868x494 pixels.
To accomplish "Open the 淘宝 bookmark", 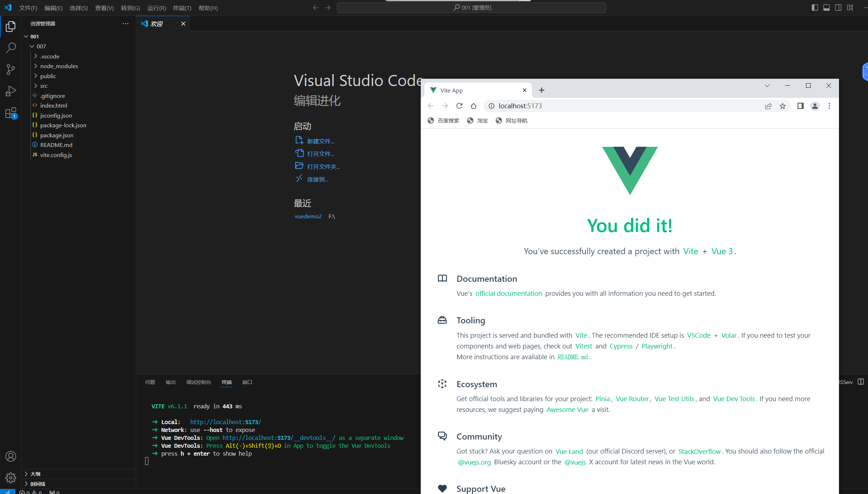I will (x=477, y=120).
